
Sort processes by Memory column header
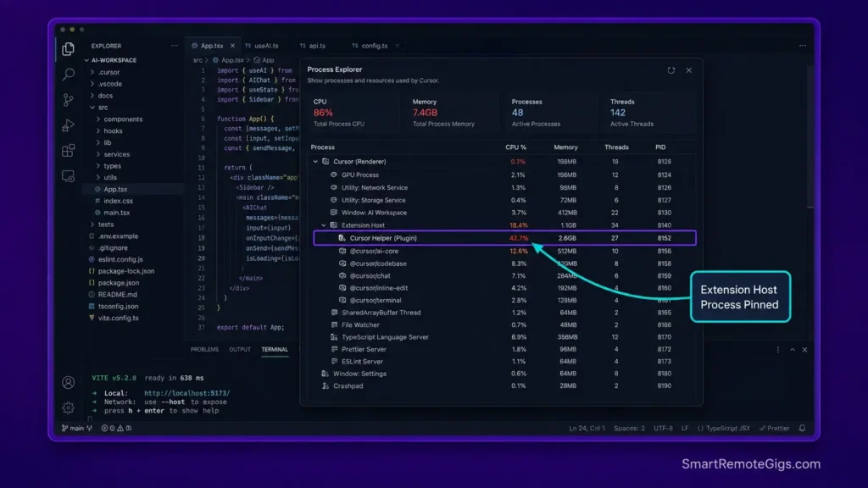(x=565, y=147)
